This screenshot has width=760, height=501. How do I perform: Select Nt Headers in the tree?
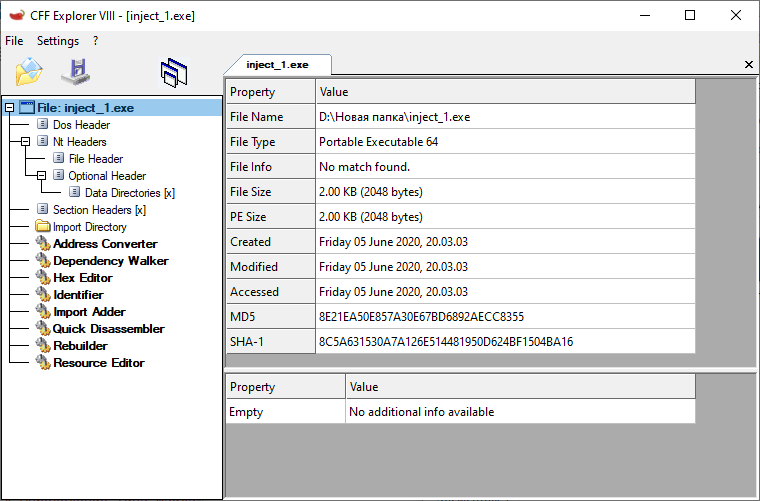[x=79, y=141]
